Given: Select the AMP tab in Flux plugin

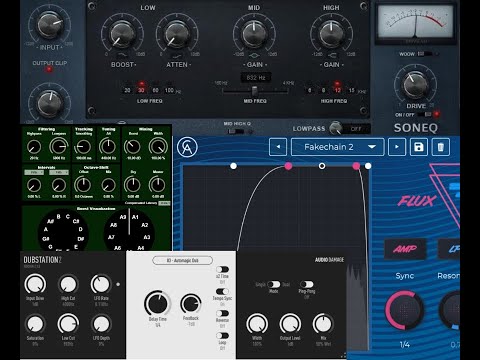Looking at the screenshot, I should [x=405, y=249].
